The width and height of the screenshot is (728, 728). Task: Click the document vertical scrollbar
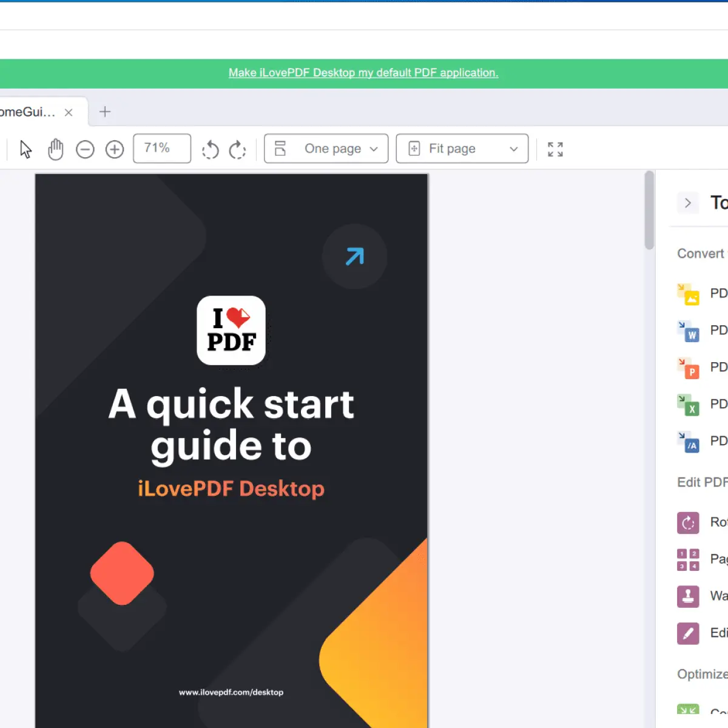[x=649, y=210]
